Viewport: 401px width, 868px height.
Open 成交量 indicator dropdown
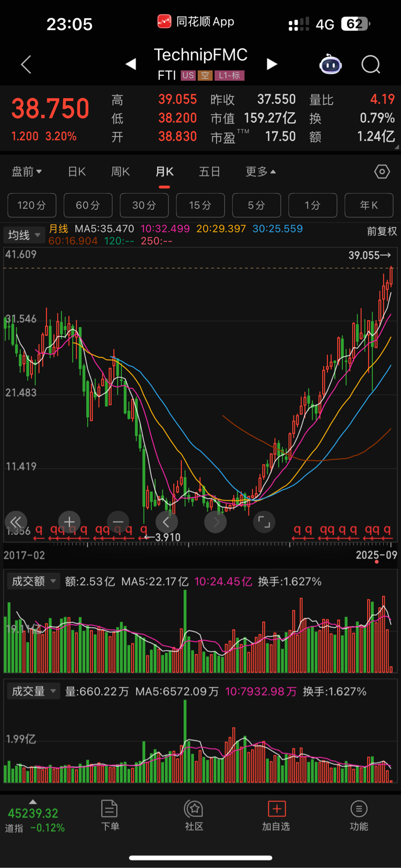coord(34,691)
